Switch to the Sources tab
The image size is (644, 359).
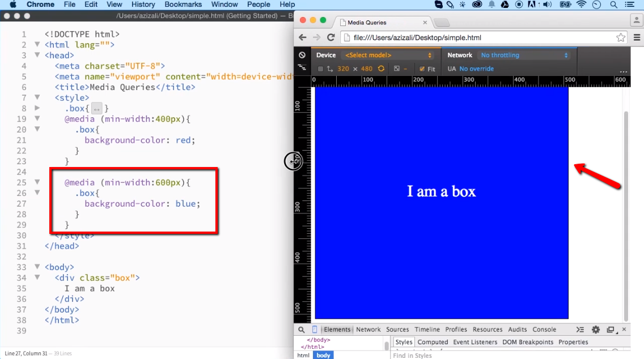pos(397,330)
